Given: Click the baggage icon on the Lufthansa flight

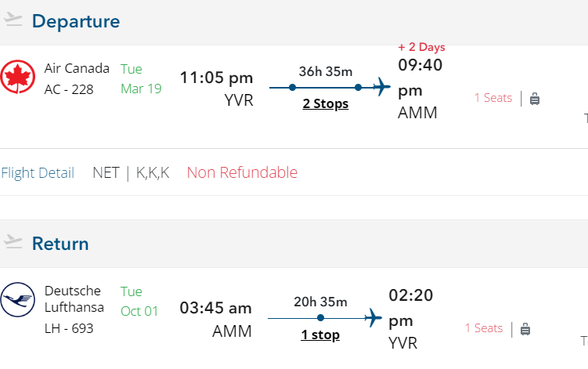Looking at the screenshot, I should click(x=525, y=329).
